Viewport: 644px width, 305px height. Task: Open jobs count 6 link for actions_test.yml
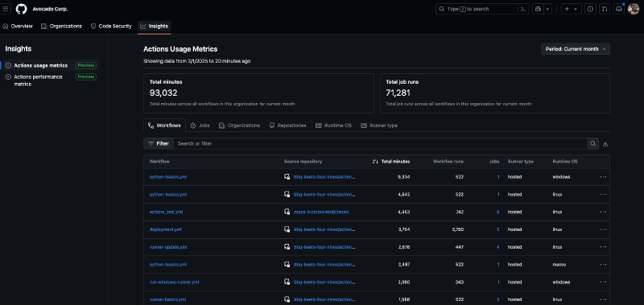[x=497, y=212]
